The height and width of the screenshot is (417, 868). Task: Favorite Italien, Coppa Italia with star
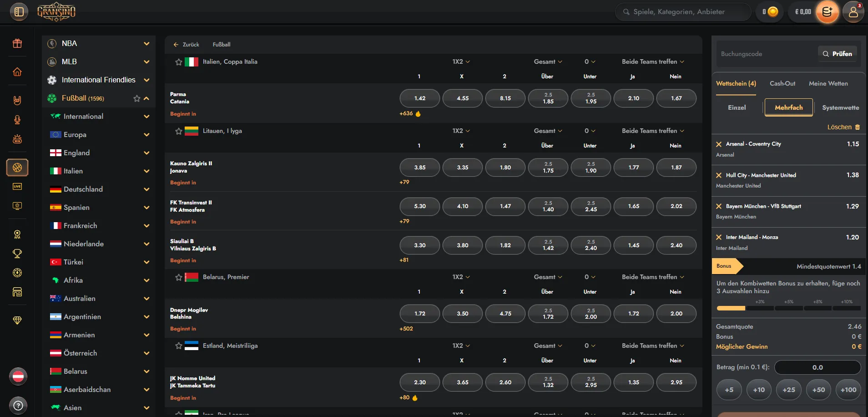click(x=179, y=62)
